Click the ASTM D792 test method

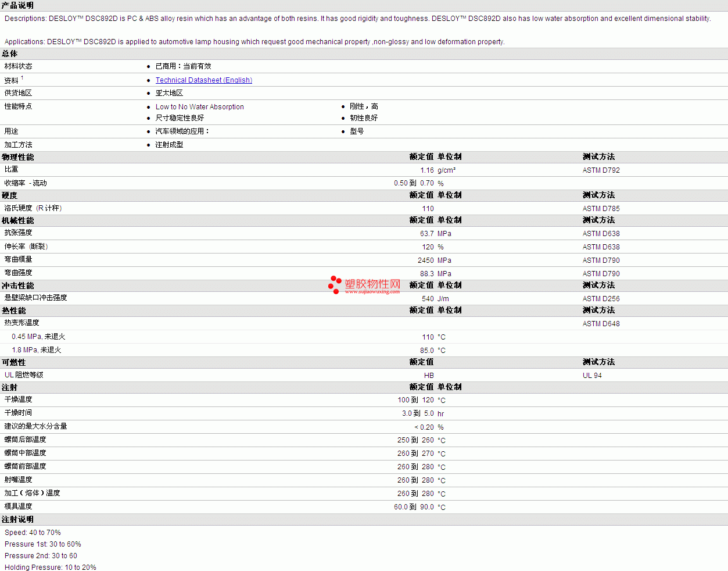[601, 170]
